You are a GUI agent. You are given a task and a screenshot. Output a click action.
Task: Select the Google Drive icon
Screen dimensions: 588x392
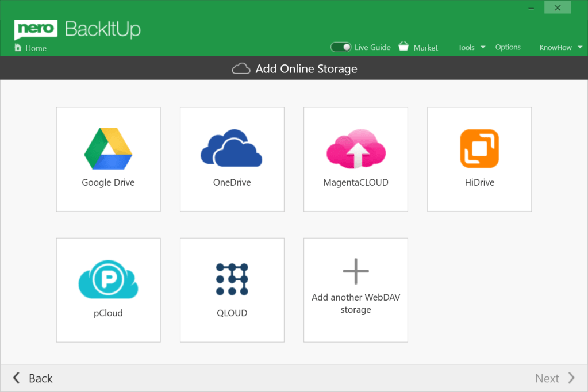(x=108, y=148)
